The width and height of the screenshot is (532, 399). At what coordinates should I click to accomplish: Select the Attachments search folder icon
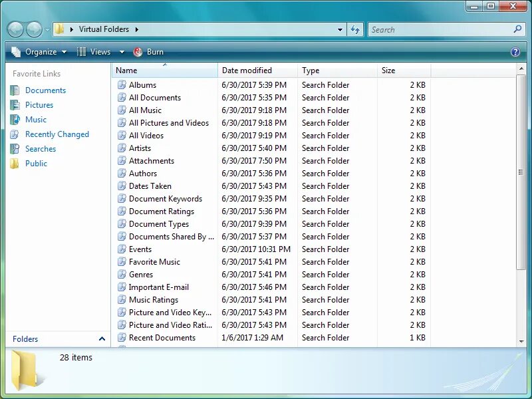[122, 160]
